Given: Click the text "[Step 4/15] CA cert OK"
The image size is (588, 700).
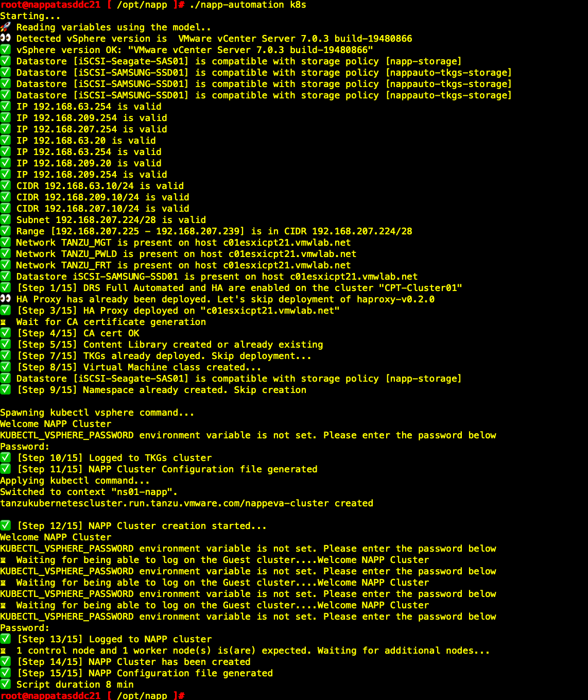Looking at the screenshot, I should click(x=78, y=333).
